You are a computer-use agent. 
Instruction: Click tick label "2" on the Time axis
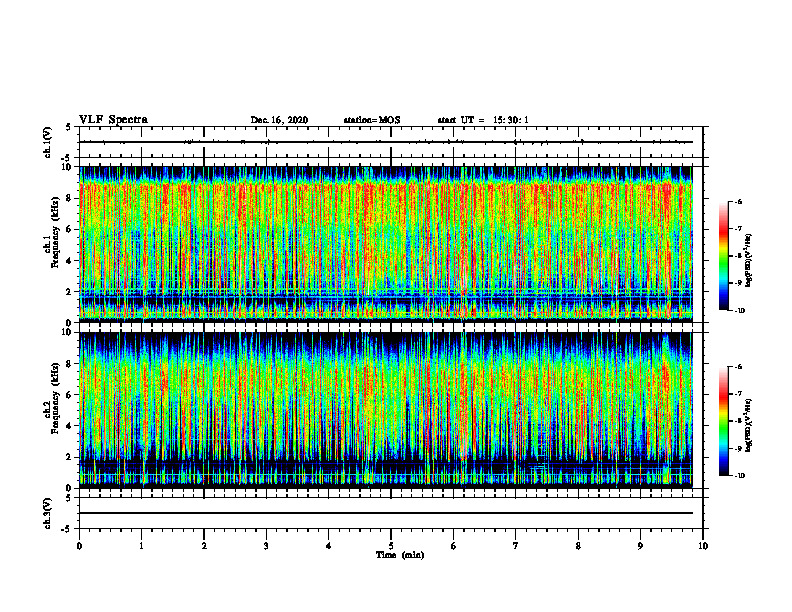click(x=204, y=546)
